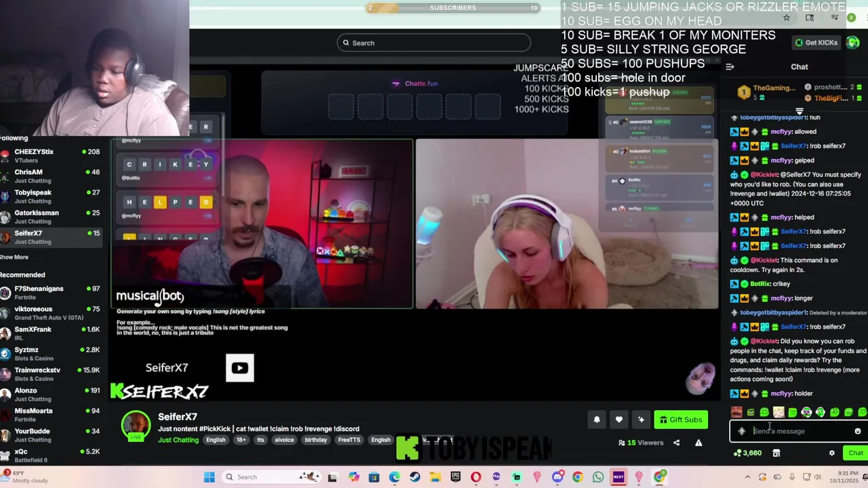Click the tts stream tag
Viewport: 868px width, 488px height.
coord(260,440)
